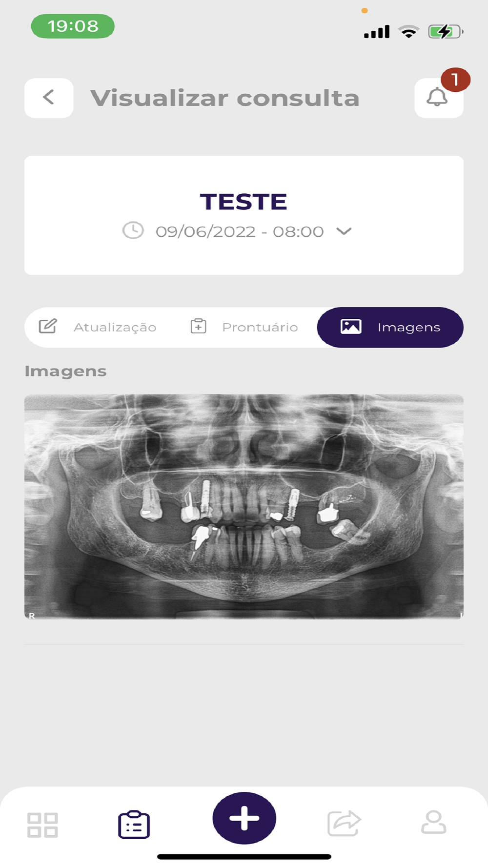This screenshot has width=488, height=868.
Task: Click the medical clipboard Prontuário icon
Action: (x=198, y=326)
